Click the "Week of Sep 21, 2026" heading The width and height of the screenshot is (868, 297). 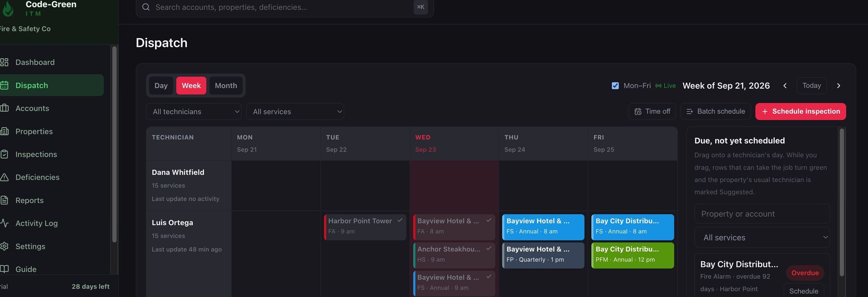pos(726,86)
